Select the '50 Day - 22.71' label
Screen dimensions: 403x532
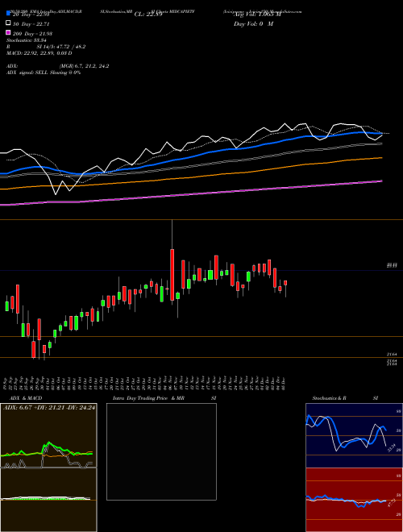pos(31,23)
